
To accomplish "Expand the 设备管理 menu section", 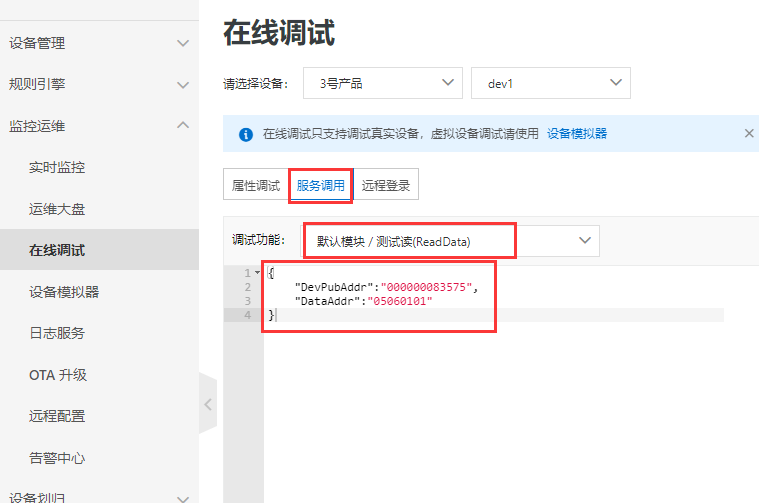I will [x=99, y=43].
